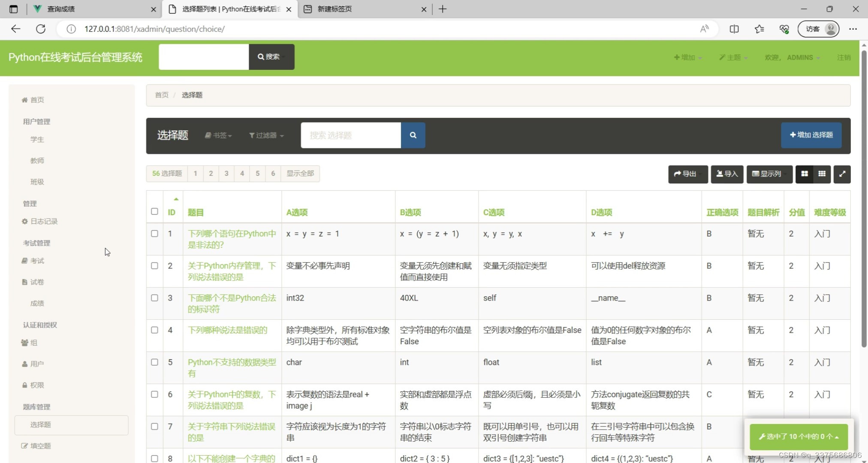868x463 pixels.
Task: Go to page 3 of results
Action: (226, 174)
